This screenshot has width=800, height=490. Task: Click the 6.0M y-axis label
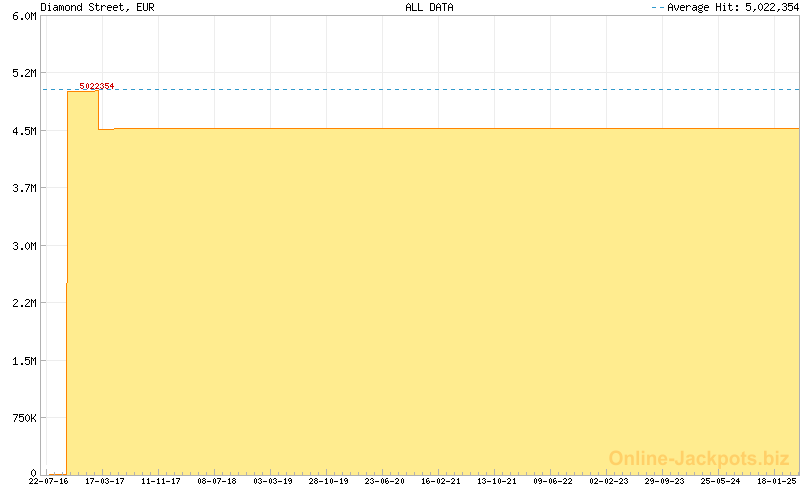coord(23,16)
